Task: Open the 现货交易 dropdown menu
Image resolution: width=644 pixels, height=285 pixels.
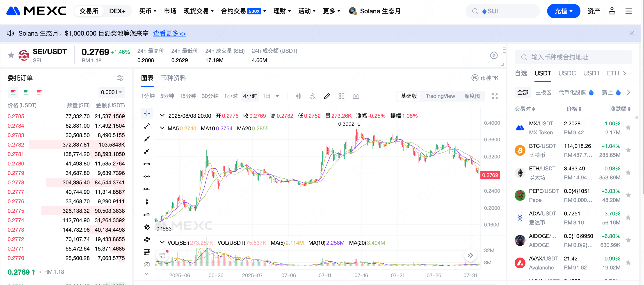Action: (199, 11)
